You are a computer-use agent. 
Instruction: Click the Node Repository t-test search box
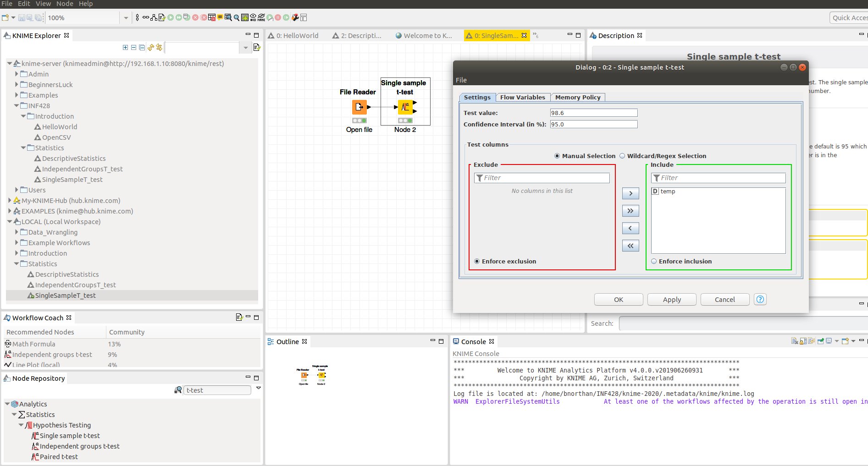(x=217, y=390)
